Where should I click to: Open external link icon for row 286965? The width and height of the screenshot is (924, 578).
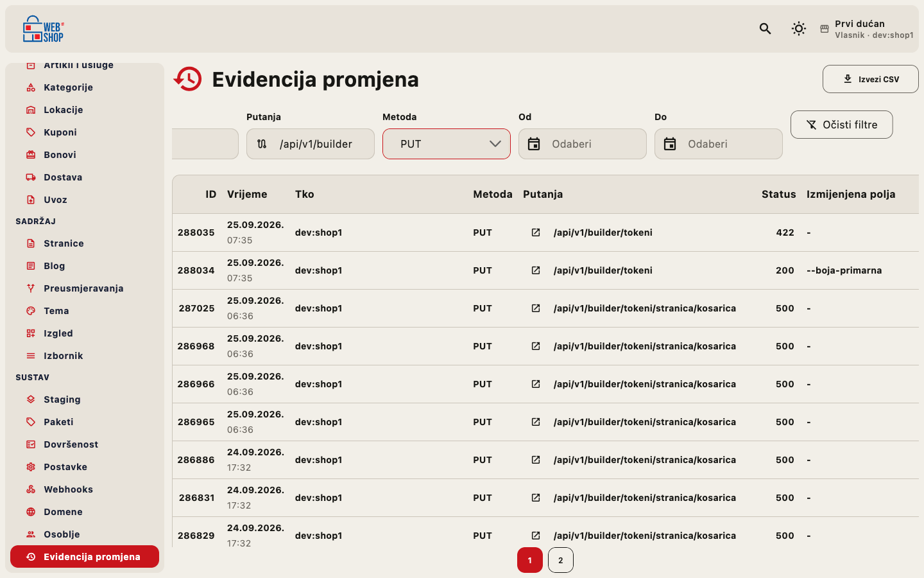(536, 422)
